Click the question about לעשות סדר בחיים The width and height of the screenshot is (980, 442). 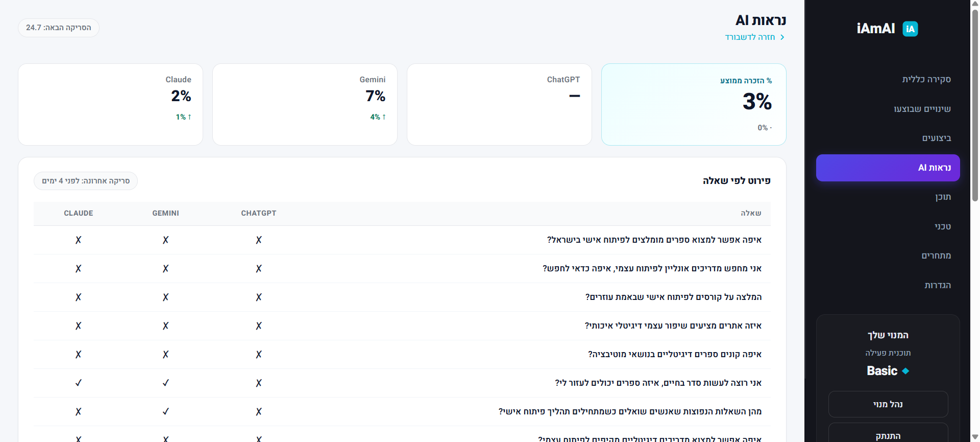(x=658, y=383)
